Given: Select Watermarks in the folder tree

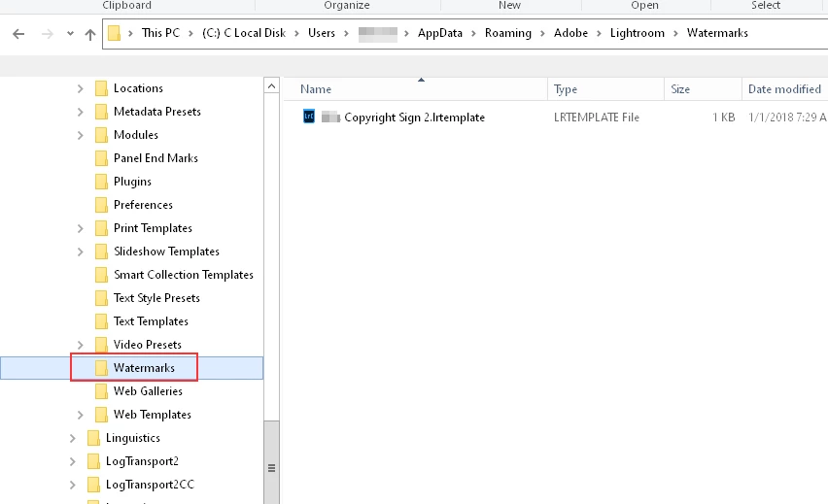Looking at the screenshot, I should 144,368.
